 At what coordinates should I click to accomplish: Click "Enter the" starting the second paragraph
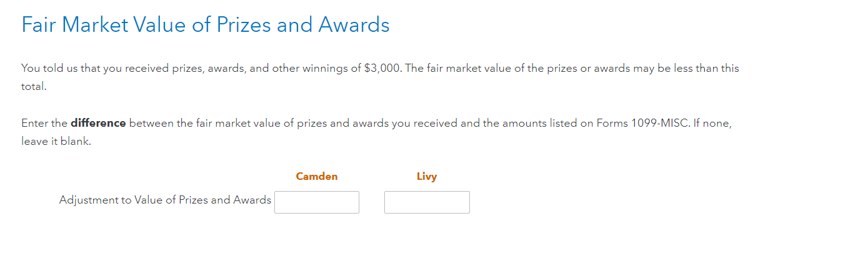click(44, 124)
